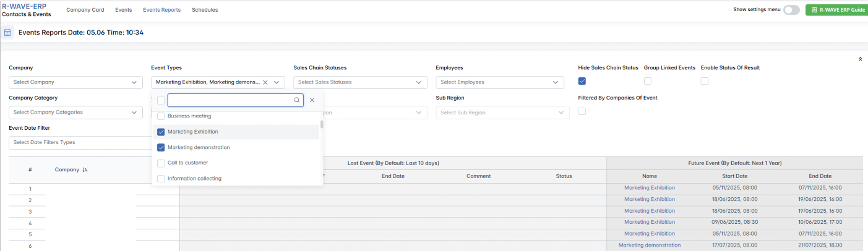Expand the Select Employees dropdown

tap(500, 82)
